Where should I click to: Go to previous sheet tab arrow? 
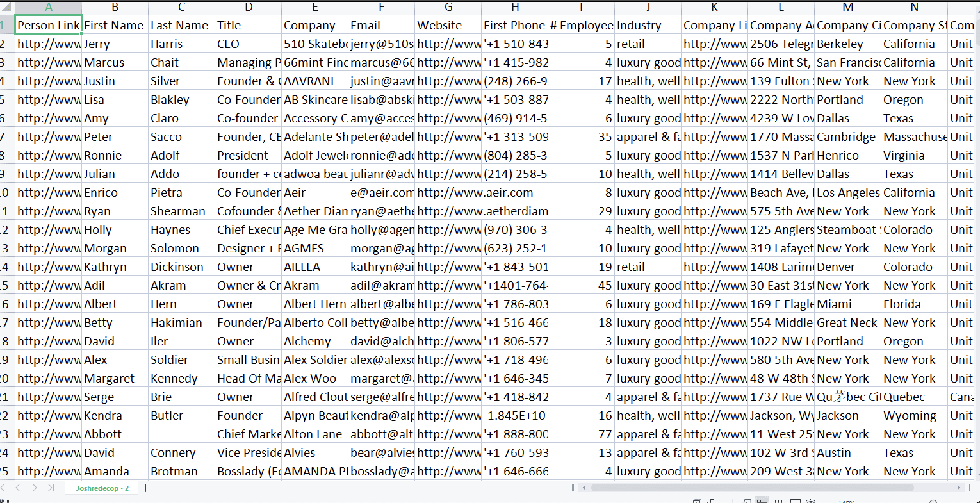[x=18, y=488]
